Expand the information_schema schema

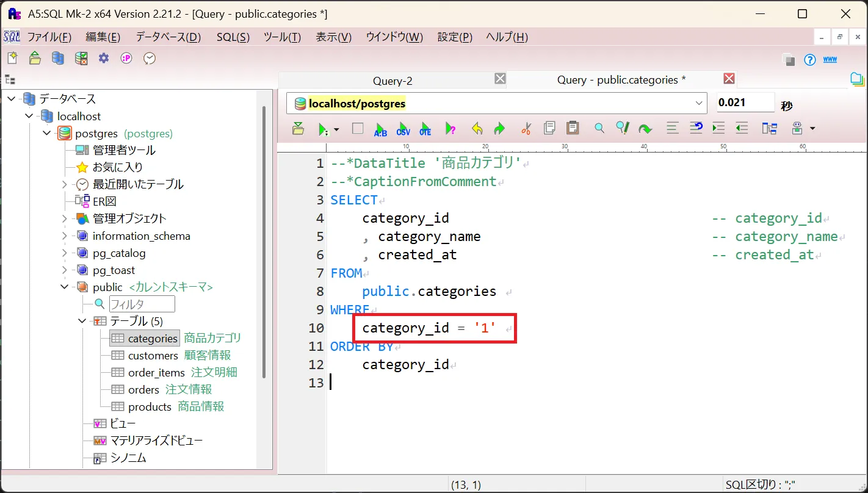click(x=65, y=236)
